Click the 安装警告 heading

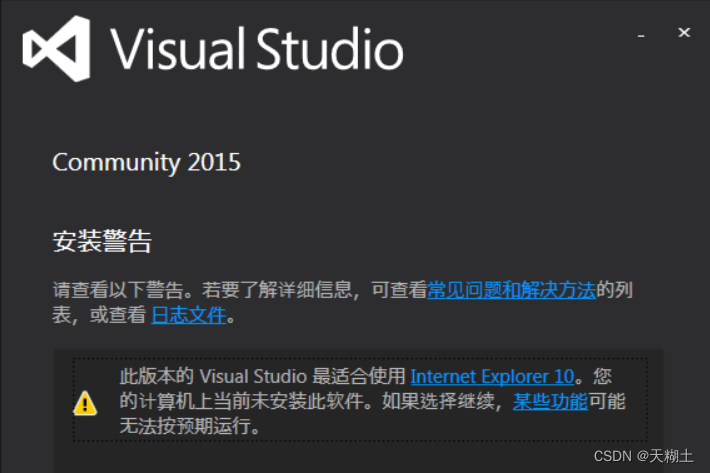[x=102, y=241]
